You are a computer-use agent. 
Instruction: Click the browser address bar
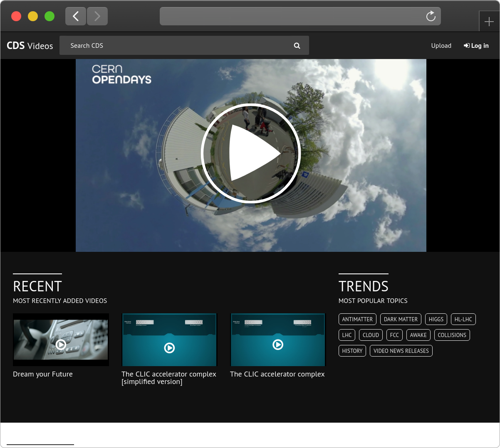[x=291, y=16]
